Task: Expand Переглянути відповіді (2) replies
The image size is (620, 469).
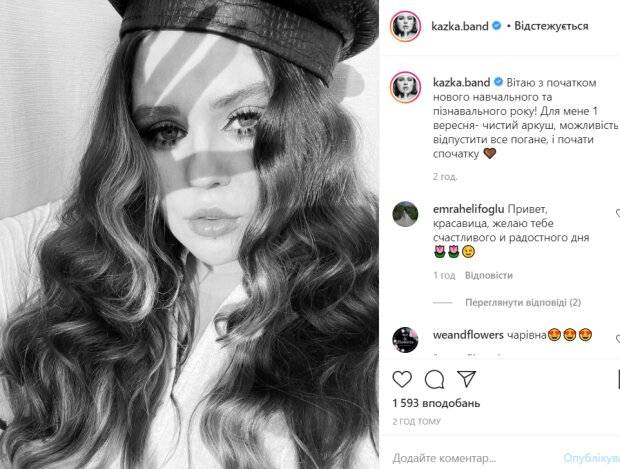Action: pyautogui.click(x=523, y=303)
